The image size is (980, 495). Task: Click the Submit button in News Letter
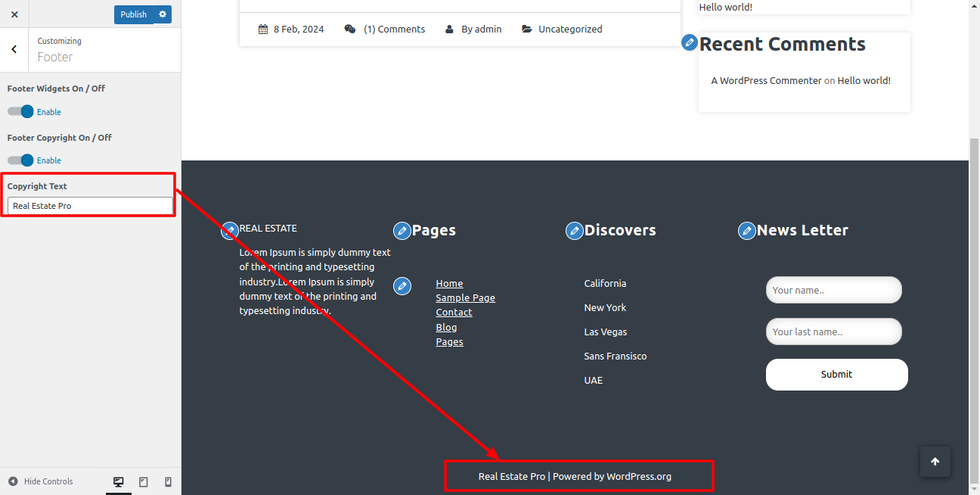click(x=836, y=375)
